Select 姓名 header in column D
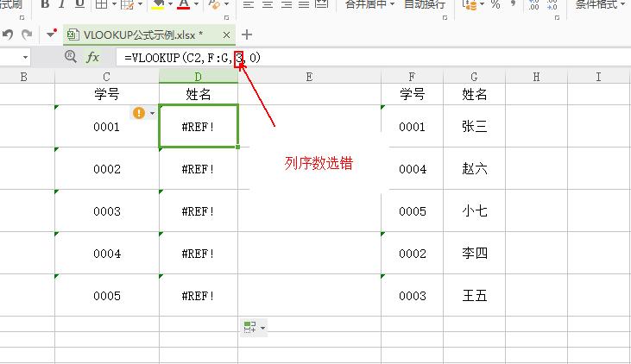The image size is (631, 364). (199, 94)
